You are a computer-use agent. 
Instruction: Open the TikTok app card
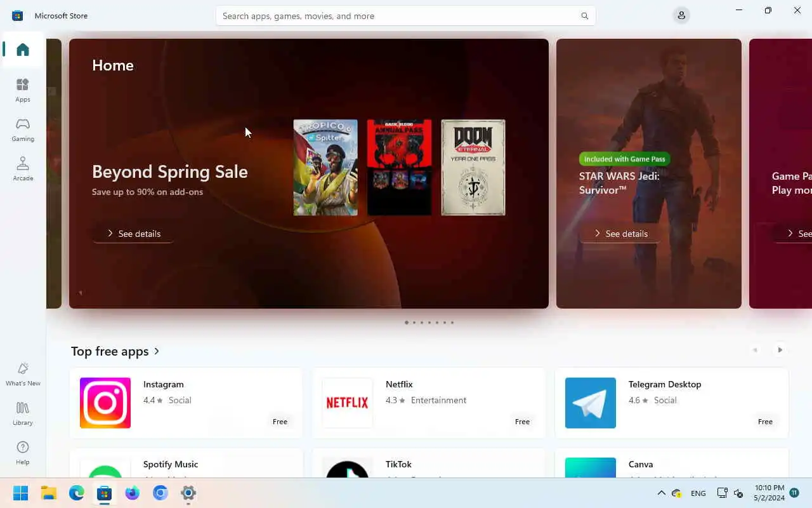tap(429, 463)
